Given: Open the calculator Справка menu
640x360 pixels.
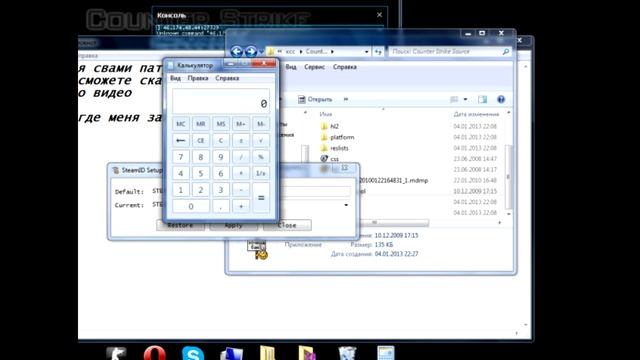Looking at the screenshot, I should [x=227, y=78].
